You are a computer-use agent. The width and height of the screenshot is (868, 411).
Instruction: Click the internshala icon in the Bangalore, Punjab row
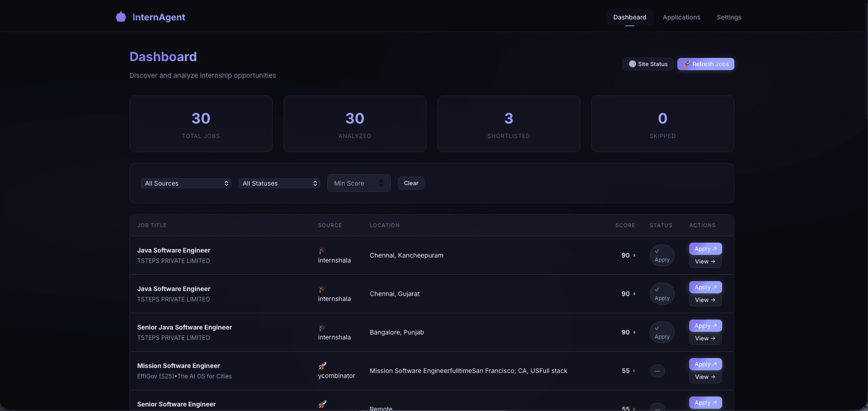click(x=322, y=328)
